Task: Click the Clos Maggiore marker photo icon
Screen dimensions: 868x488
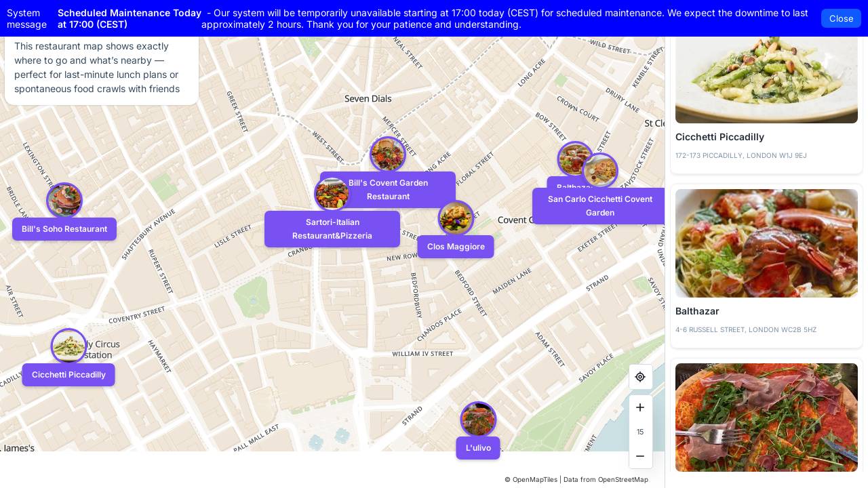Action: click(456, 218)
